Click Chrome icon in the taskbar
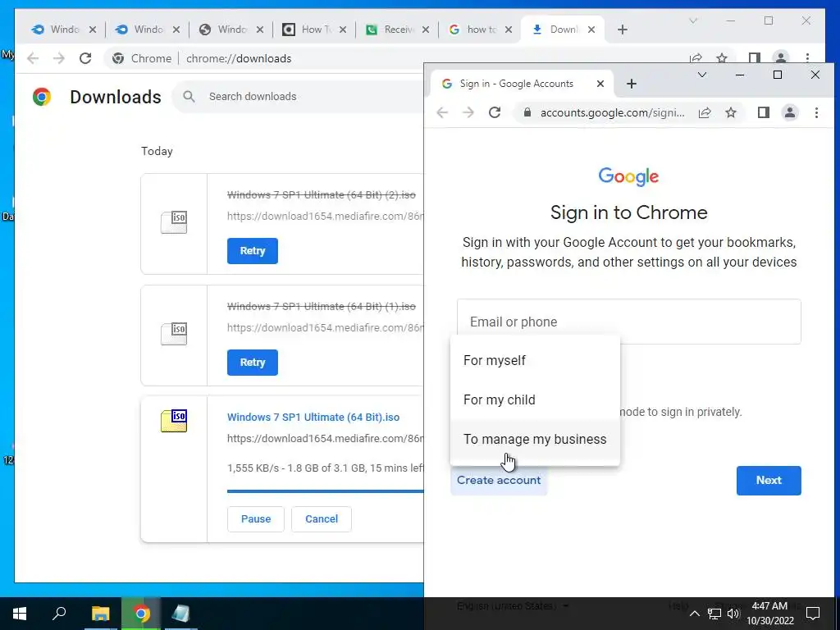 [141, 614]
